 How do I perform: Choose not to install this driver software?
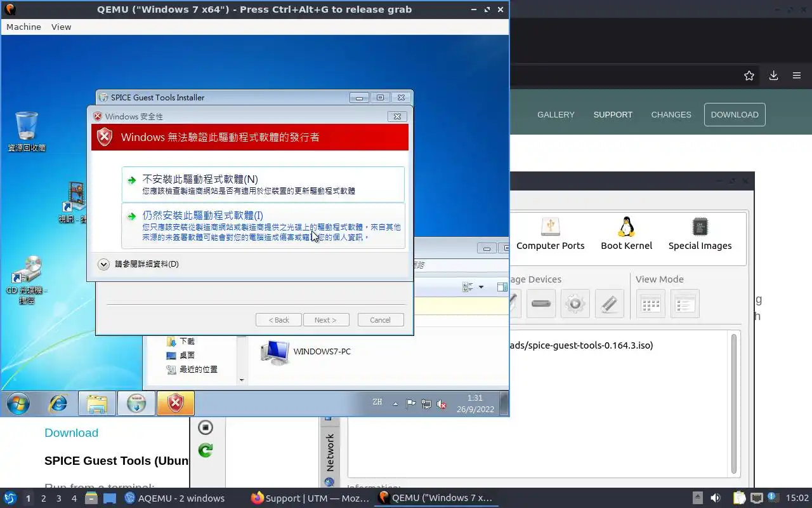tap(263, 184)
